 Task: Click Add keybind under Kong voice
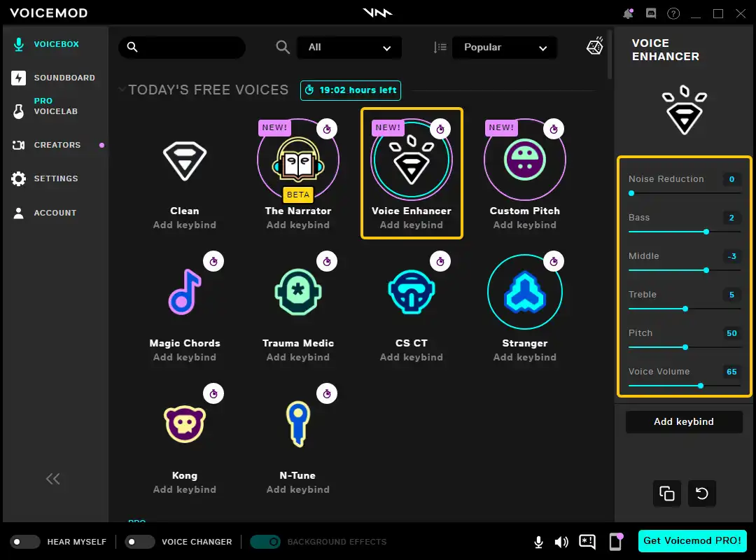point(185,489)
